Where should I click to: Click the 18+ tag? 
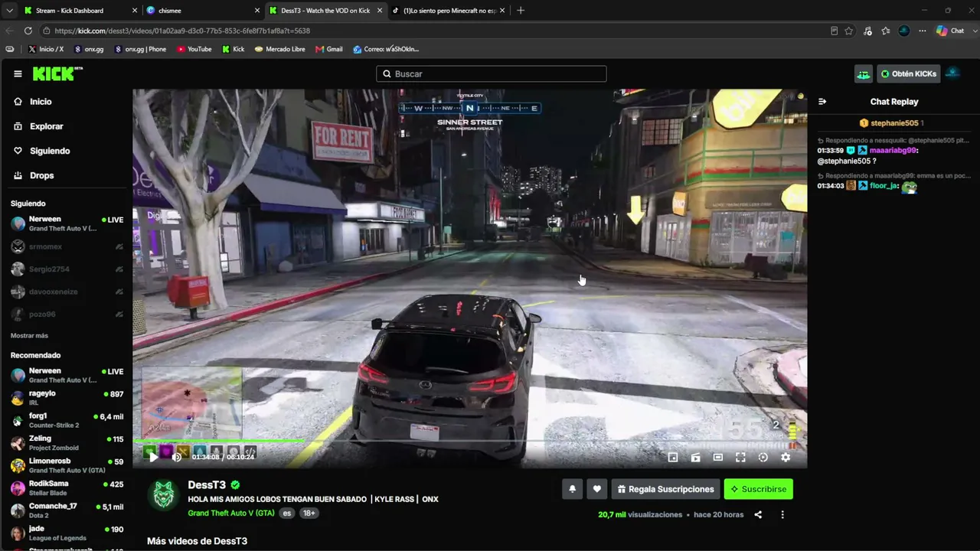pyautogui.click(x=309, y=513)
